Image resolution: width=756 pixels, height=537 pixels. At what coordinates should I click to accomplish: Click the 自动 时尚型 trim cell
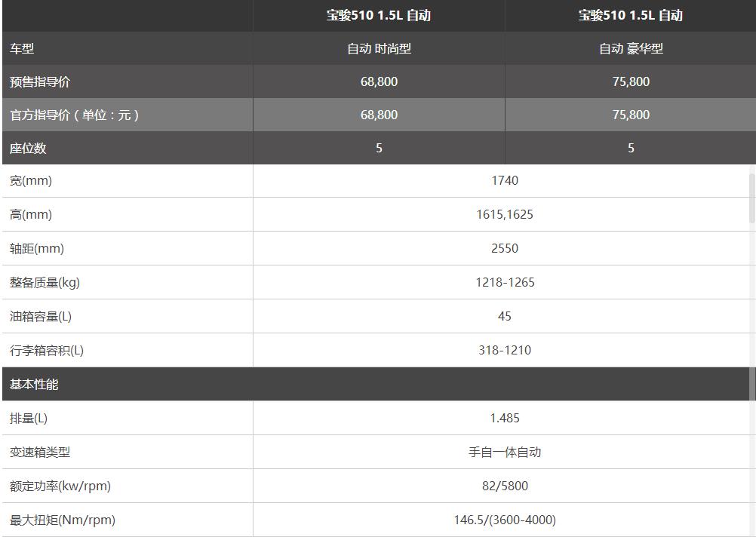[379, 48]
